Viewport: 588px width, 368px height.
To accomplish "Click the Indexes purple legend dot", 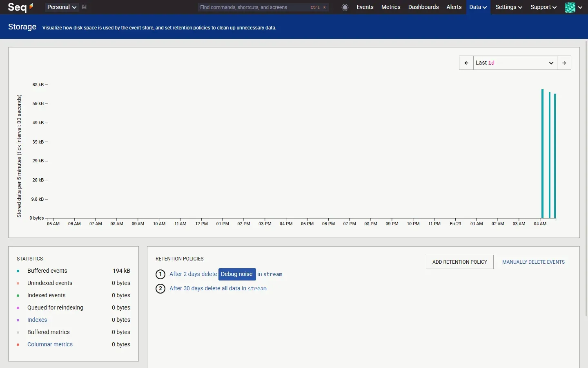I will pos(18,320).
